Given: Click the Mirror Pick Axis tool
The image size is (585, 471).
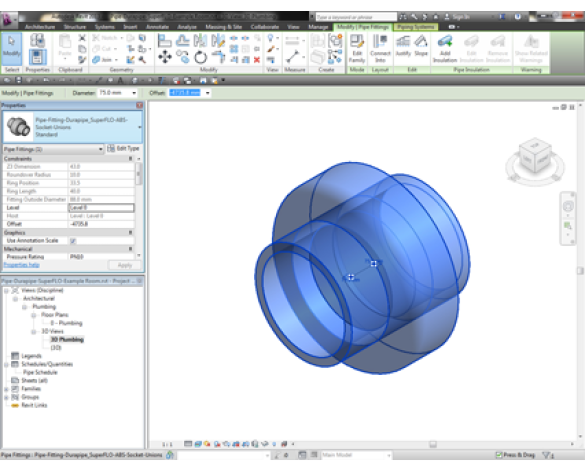Looking at the screenshot, I should click(x=200, y=40).
